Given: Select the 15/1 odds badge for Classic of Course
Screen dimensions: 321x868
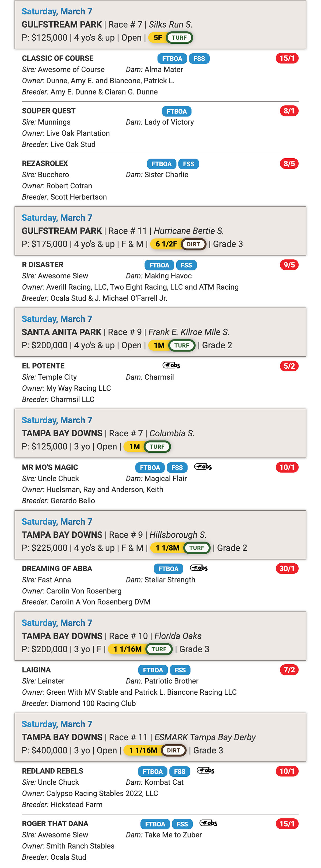Looking at the screenshot, I should [x=287, y=58].
